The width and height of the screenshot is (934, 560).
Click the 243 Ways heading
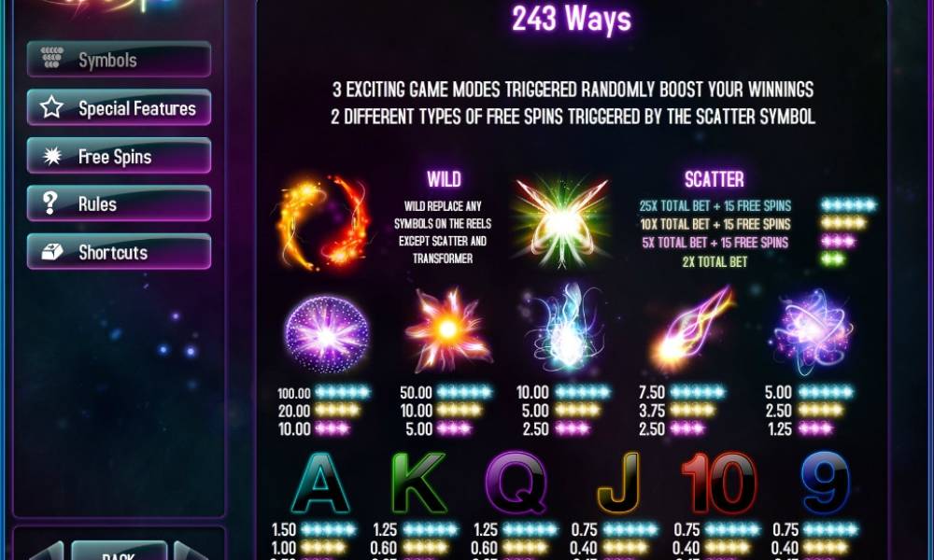pyautogui.click(x=572, y=19)
